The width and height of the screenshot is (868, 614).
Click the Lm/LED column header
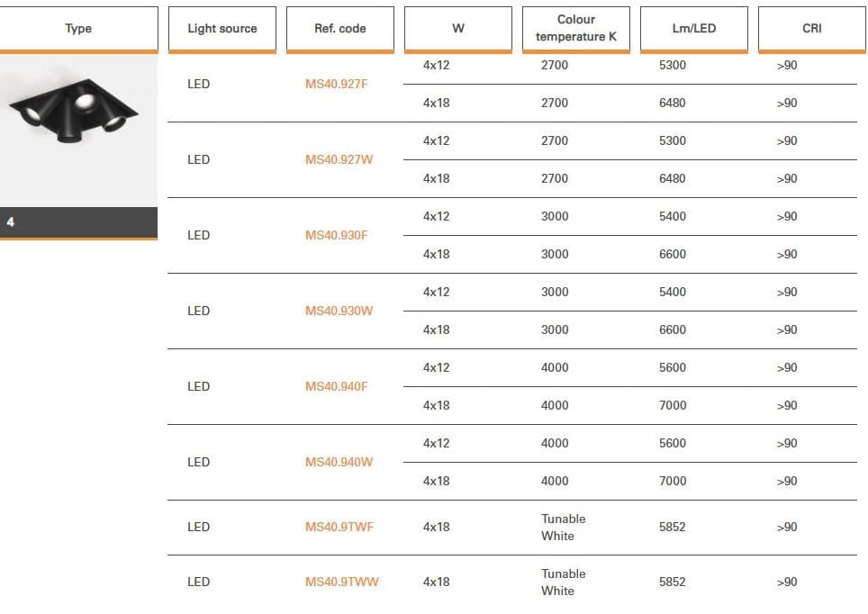click(694, 29)
